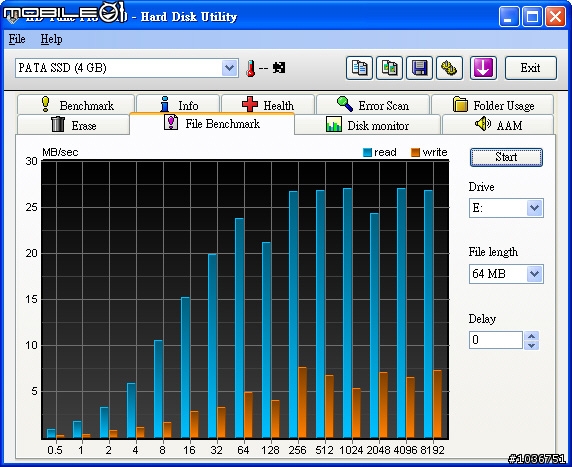Click the 8192 x-axis label
This screenshot has width=572, height=467.
[432, 450]
